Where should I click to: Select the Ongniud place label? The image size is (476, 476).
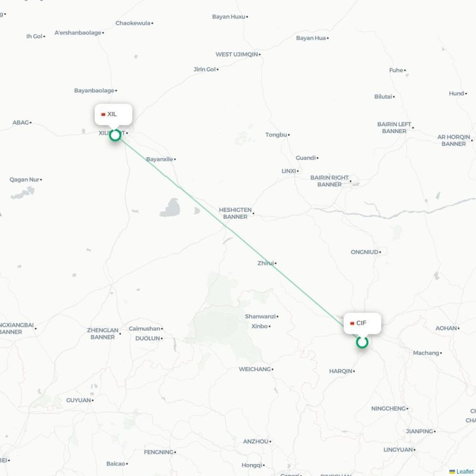[x=364, y=252]
